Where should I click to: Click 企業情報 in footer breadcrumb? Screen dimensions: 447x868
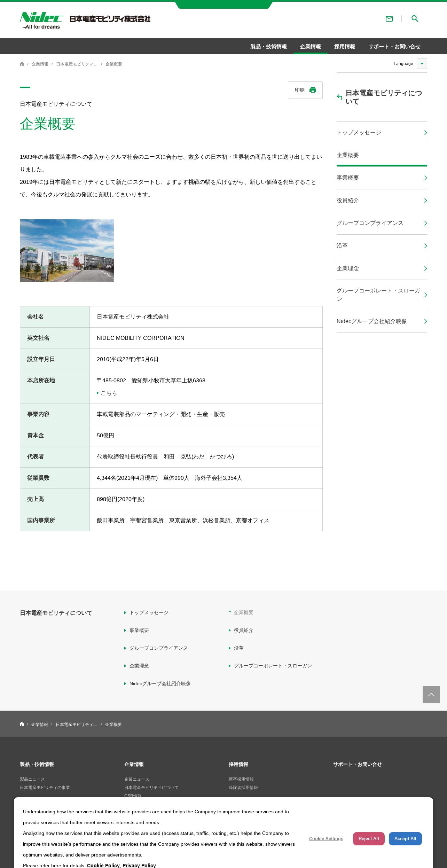click(x=40, y=725)
